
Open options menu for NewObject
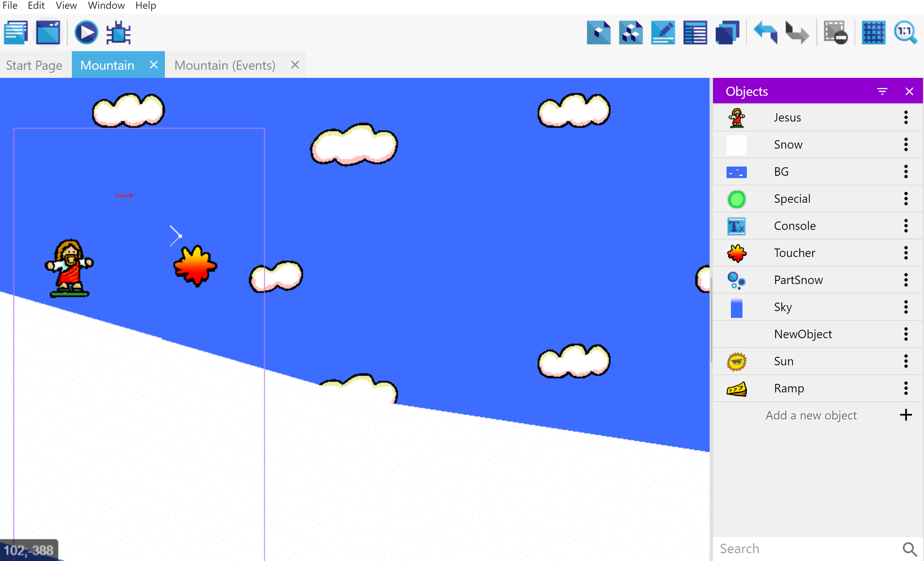tap(906, 334)
